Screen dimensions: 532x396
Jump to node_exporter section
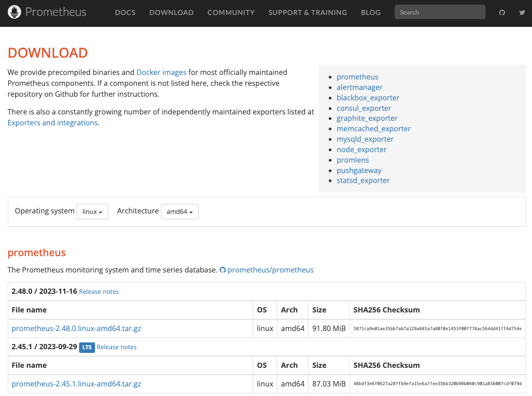[361, 149]
